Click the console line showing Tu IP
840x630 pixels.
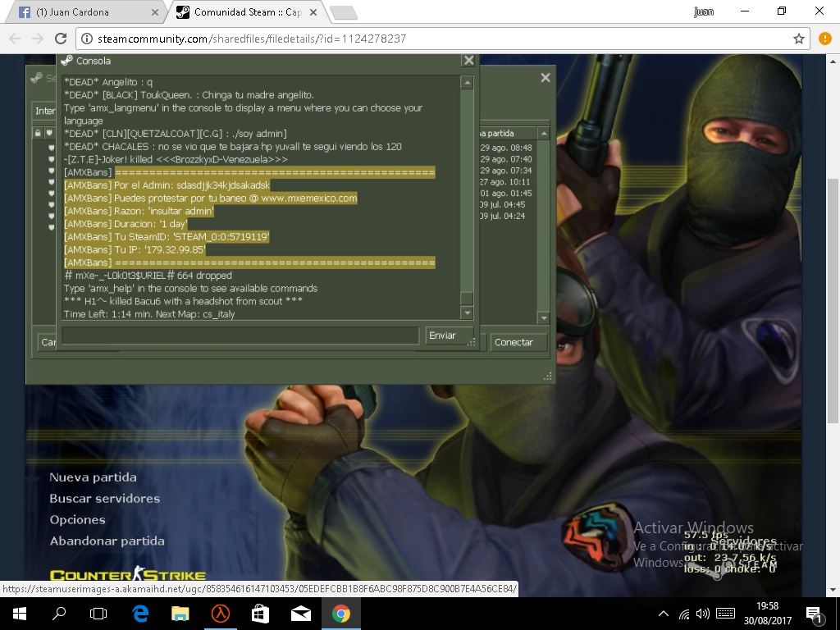point(135,249)
